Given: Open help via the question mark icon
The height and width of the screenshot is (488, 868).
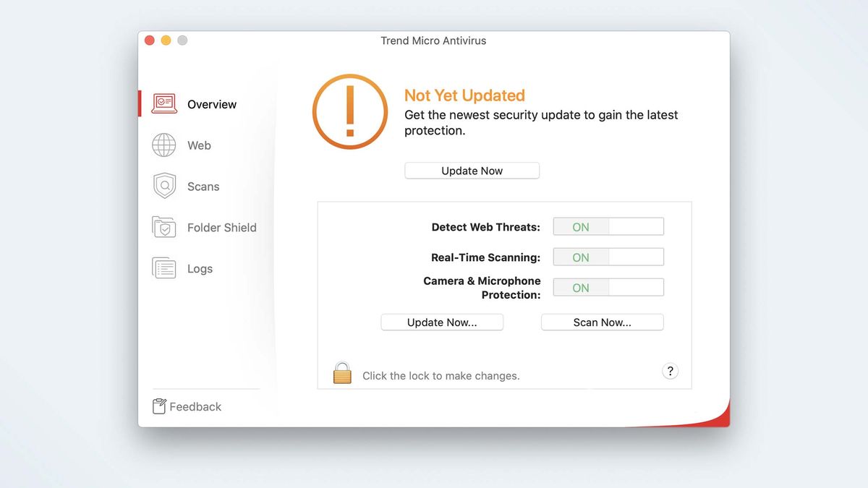Looking at the screenshot, I should tap(670, 371).
